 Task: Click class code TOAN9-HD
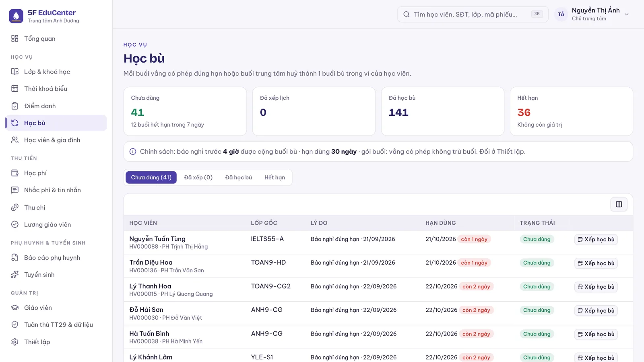[268, 263]
